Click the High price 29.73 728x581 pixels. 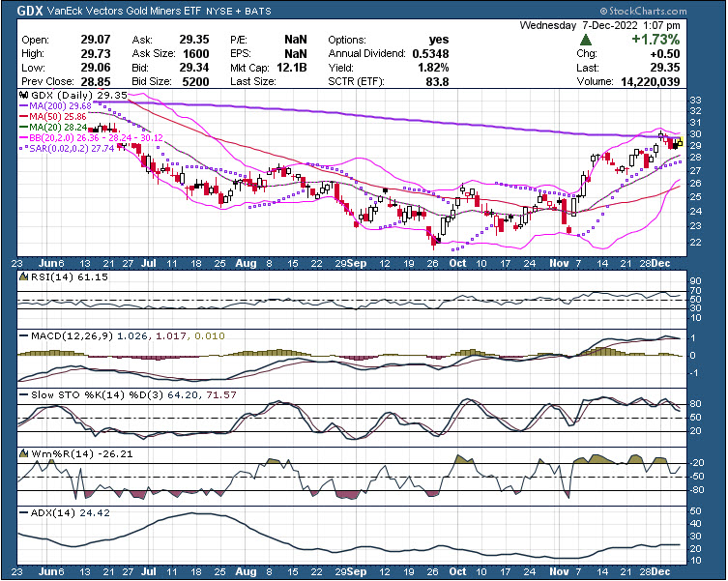coord(95,54)
